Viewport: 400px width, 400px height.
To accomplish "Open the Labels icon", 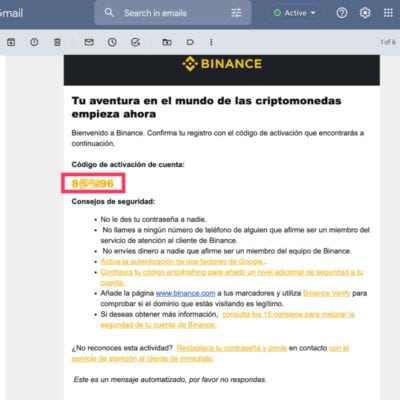I will click(x=190, y=42).
